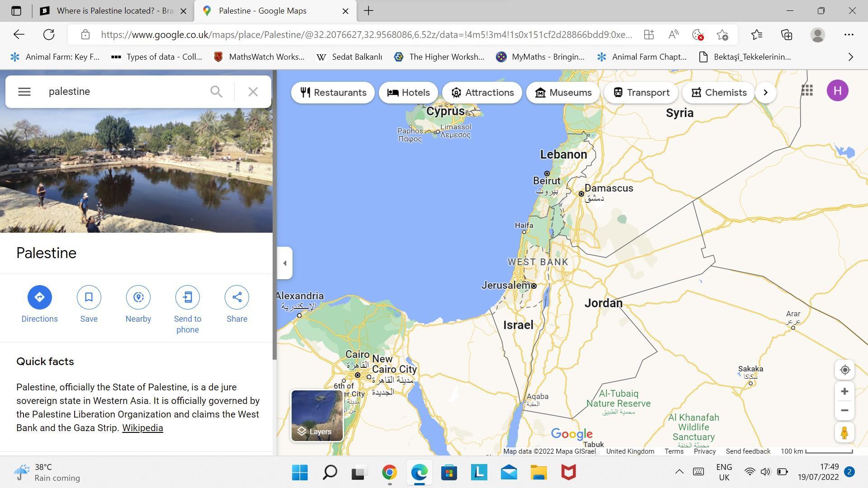Viewport: 868px width, 488px height.
Task: Open Nearby search icon
Action: 138,297
